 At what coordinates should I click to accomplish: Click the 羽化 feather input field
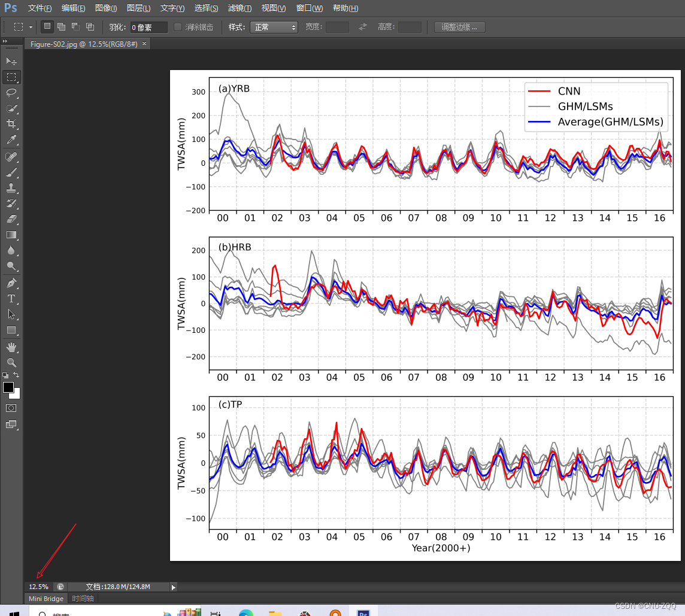pyautogui.click(x=148, y=27)
